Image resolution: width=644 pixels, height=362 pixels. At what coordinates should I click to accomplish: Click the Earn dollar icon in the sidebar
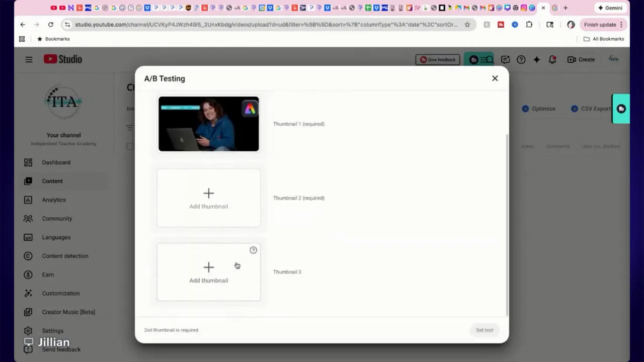point(28,275)
